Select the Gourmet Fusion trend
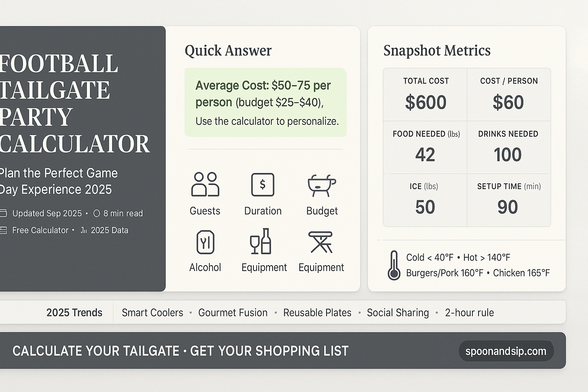The height and width of the screenshot is (392, 588). click(233, 313)
